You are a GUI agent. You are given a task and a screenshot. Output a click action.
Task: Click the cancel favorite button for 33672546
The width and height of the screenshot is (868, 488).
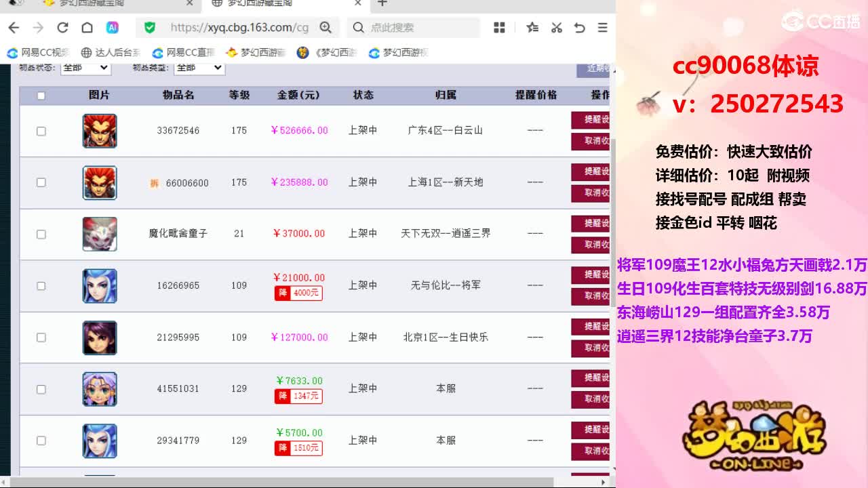point(591,141)
